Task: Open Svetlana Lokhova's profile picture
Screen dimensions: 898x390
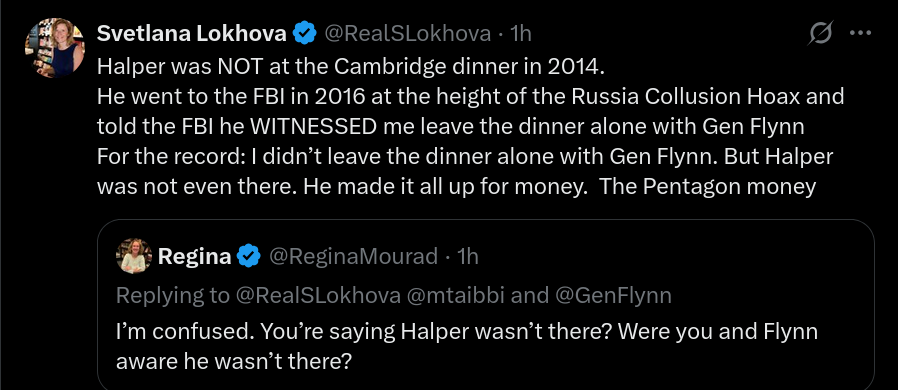Action: pyautogui.click(x=55, y=48)
